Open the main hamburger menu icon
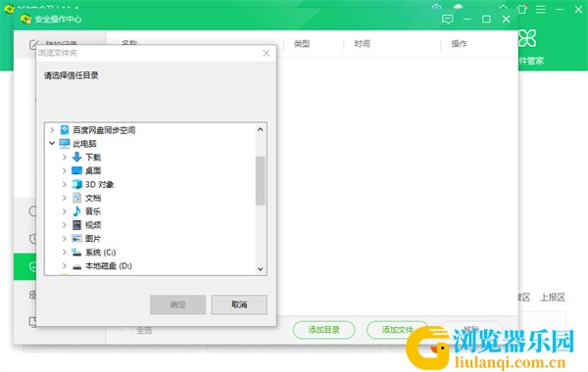Viewport: 588px width, 372px height. (x=540, y=9)
